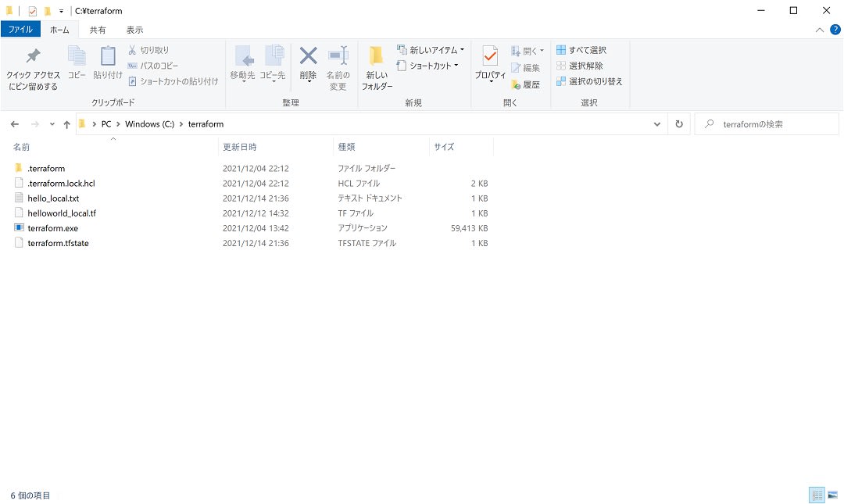
Task: Switch to large icons view in status bar
Action: pyautogui.click(x=833, y=495)
